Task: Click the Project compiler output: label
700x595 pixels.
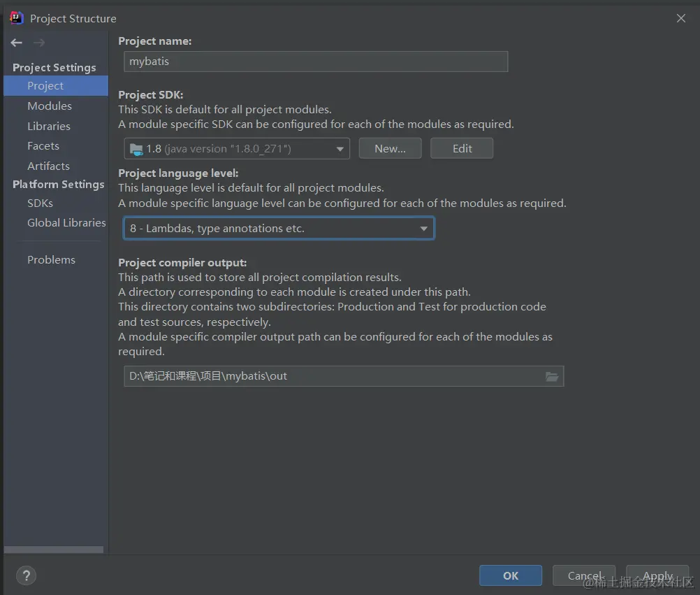Action: (x=182, y=263)
